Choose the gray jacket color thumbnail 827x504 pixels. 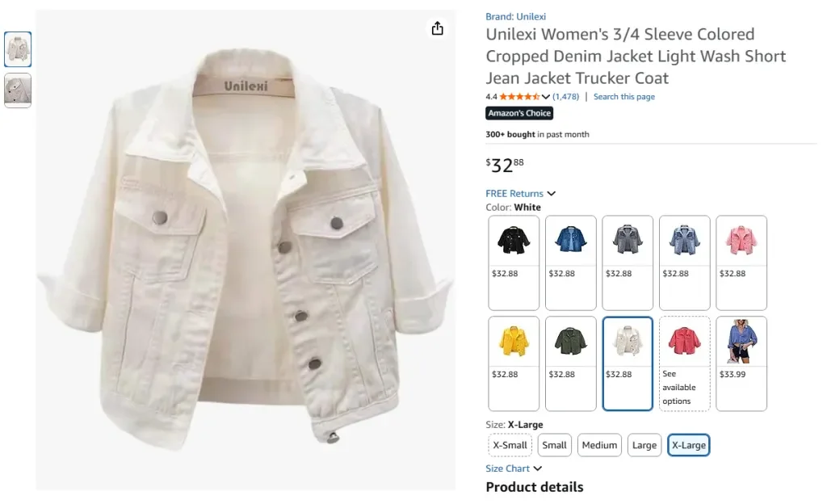[628, 241]
